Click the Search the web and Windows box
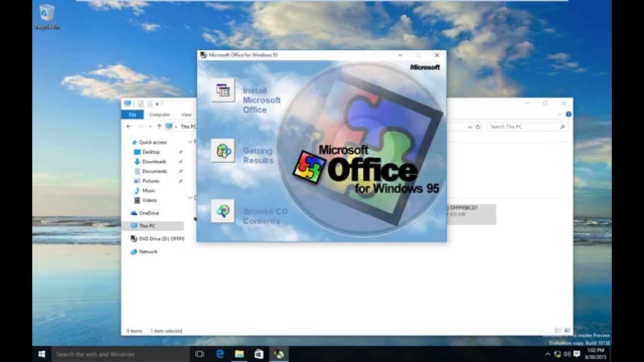 [120, 354]
